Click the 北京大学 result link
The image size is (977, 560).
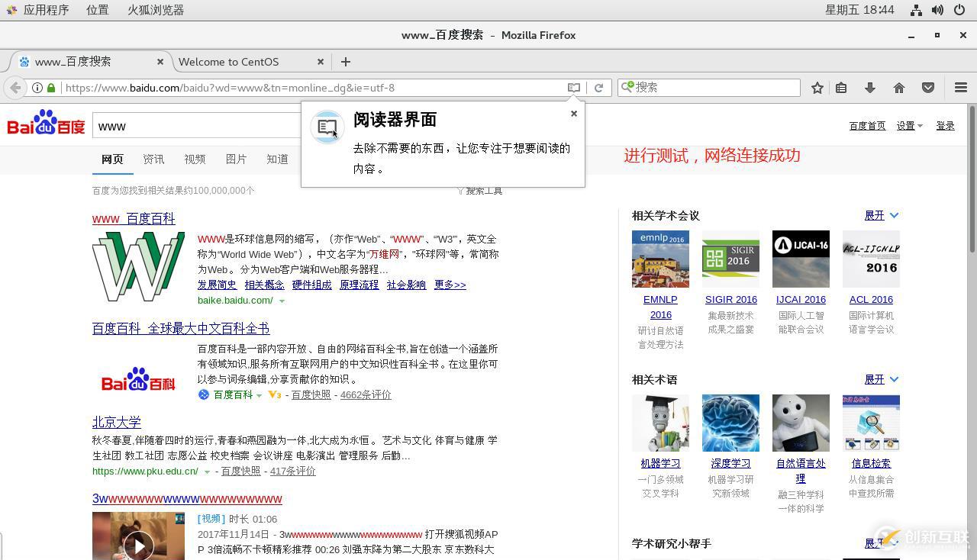tap(117, 423)
